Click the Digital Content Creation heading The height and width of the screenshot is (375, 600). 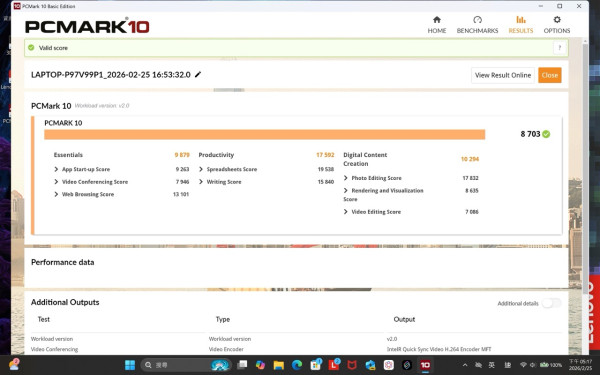[x=365, y=159]
